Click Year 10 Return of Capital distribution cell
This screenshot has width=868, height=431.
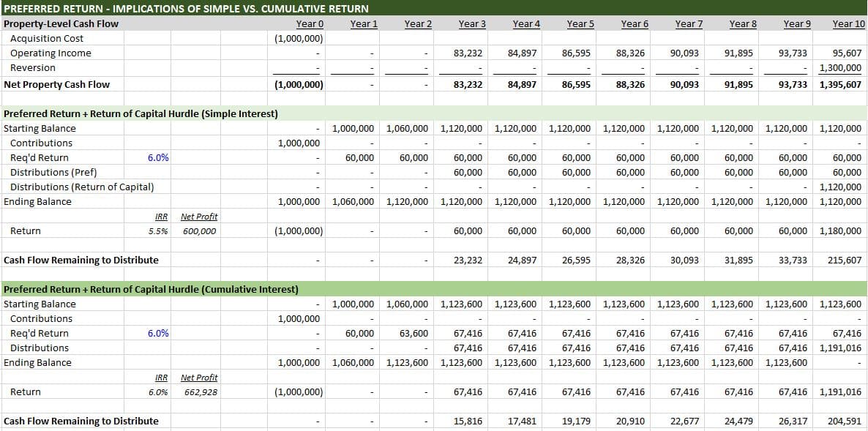point(840,187)
